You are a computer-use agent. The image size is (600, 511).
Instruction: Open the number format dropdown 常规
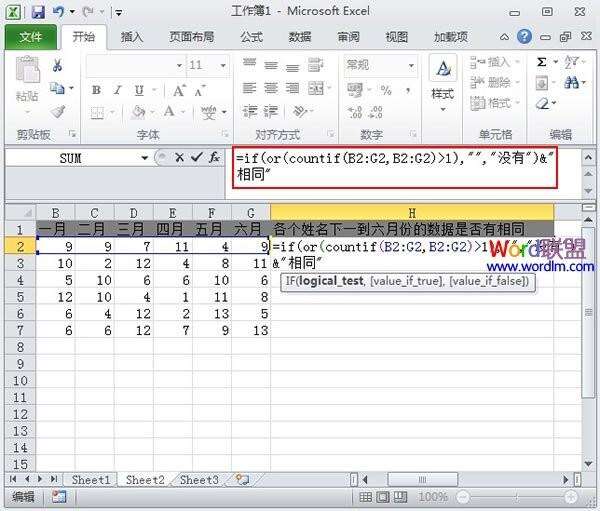411,65
